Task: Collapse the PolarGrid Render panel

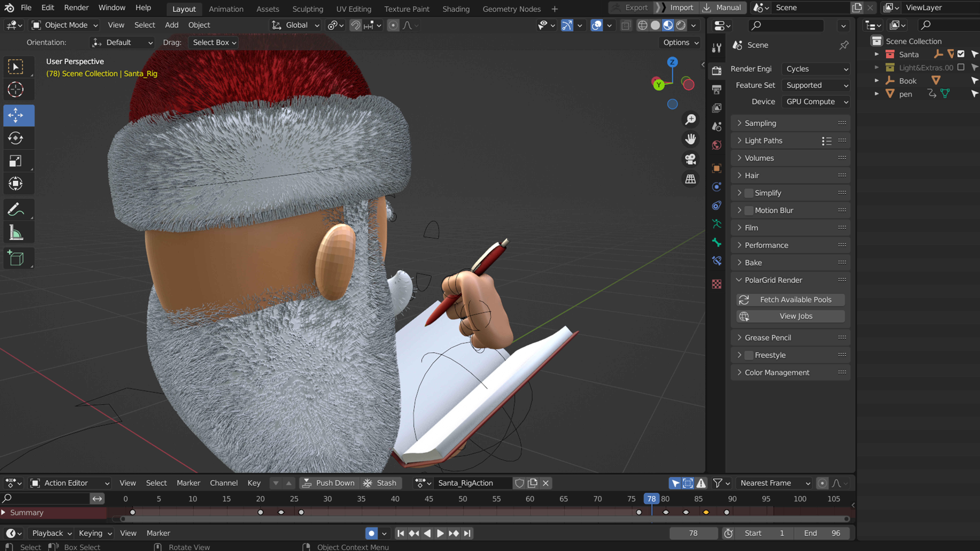Action: [x=791, y=280]
